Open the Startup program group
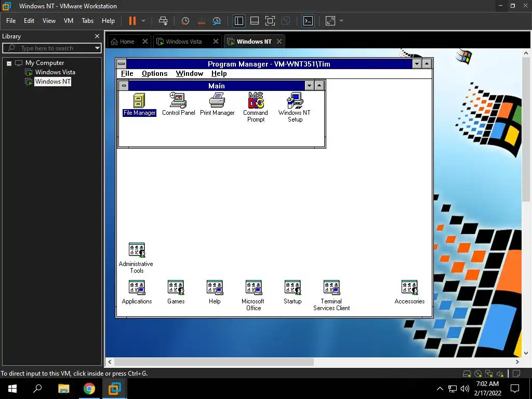Image resolution: width=532 pixels, height=399 pixels. pyautogui.click(x=292, y=292)
